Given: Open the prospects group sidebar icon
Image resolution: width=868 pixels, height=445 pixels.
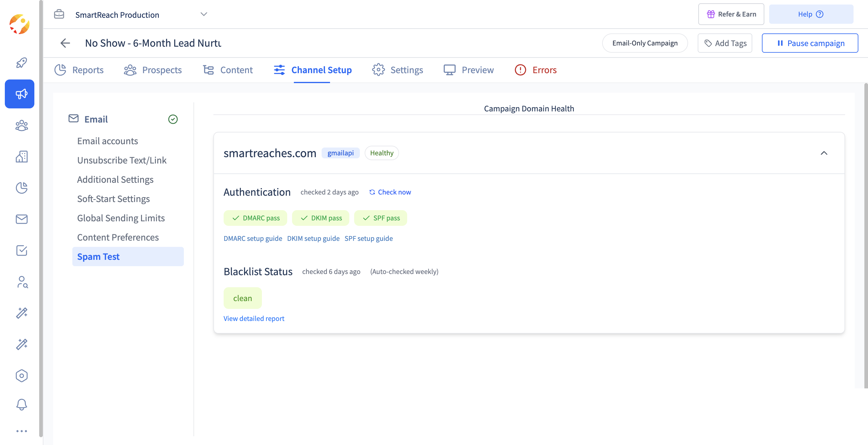Looking at the screenshot, I should click(22, 126).
